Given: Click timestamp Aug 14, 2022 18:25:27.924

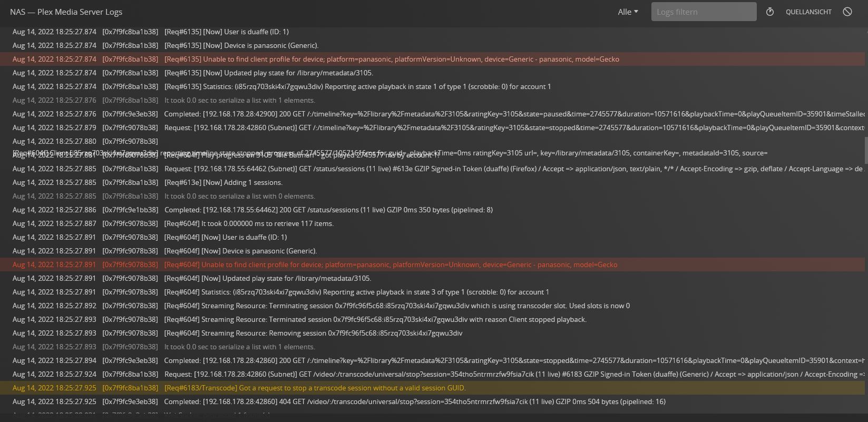Looking at the screenshot, I should (x=54, y=374).
